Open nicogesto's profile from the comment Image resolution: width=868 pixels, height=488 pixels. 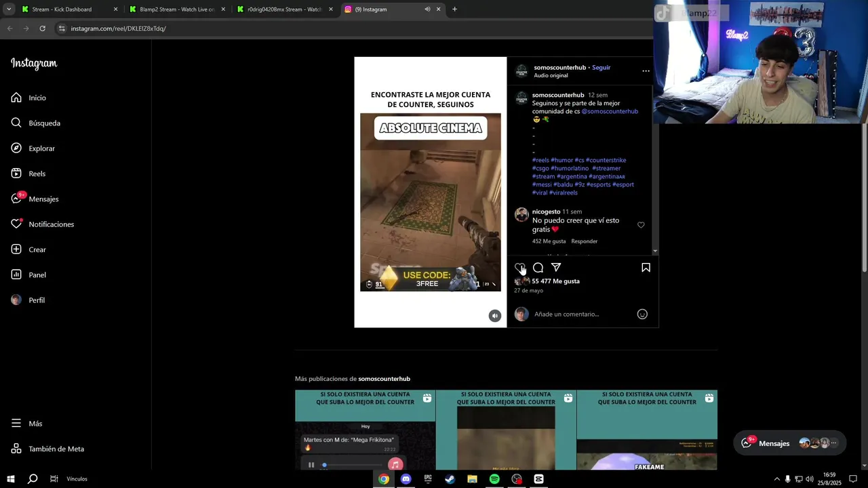(x=546, y=211)
